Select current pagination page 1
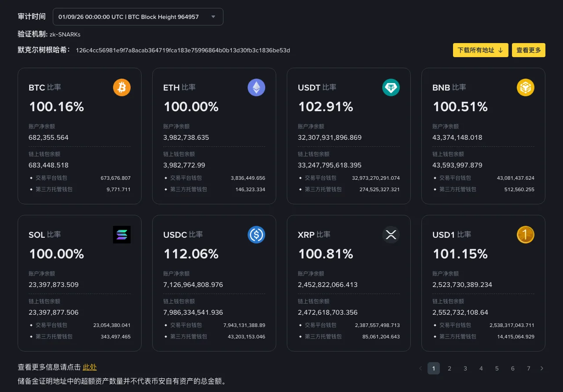The image size is (563, 392). (x=434, y=368)
